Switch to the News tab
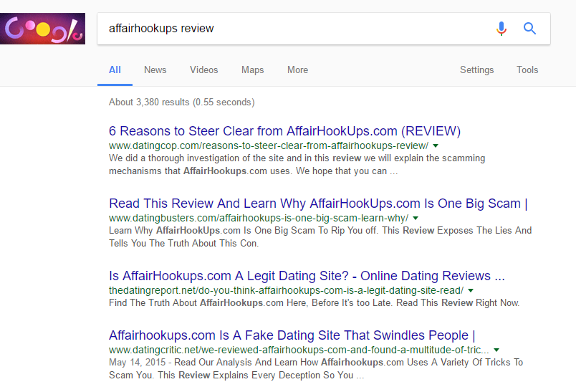 (155, 70)
